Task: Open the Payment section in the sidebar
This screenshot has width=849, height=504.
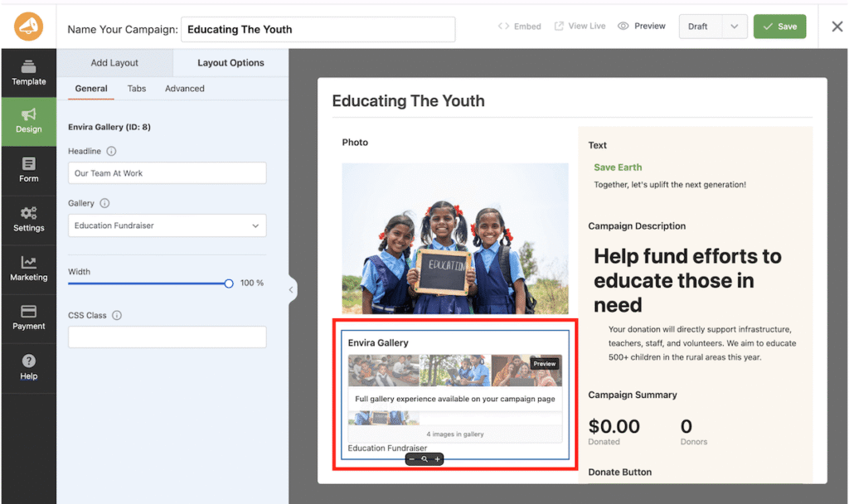Action: click(28, 317)
